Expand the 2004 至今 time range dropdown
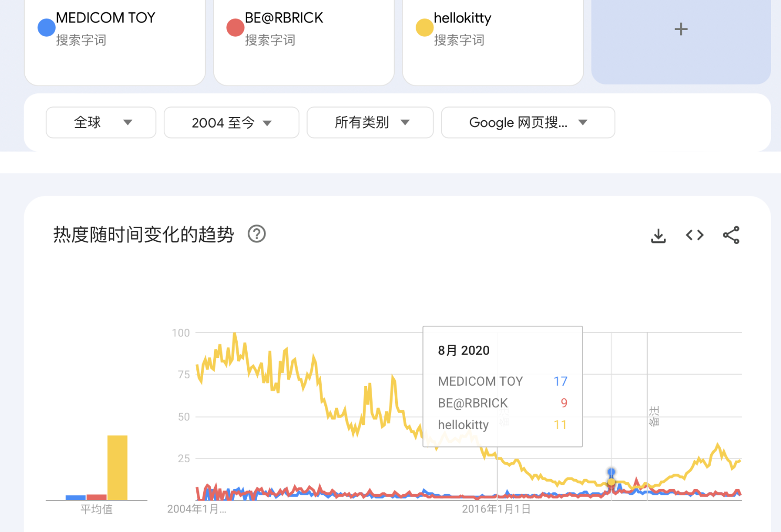The height and width of the screenshot is (532, 781). 231,123
